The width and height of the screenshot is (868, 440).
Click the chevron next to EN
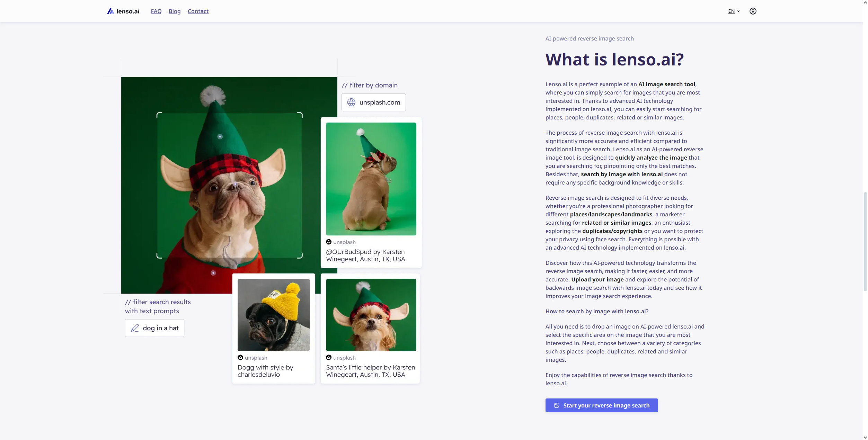[738, 11]
